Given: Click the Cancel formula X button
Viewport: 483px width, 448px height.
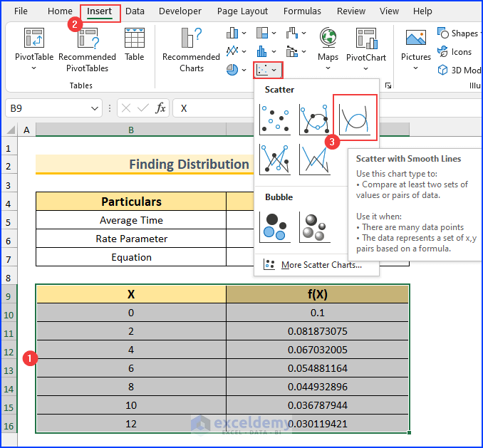Looking at the screenshot, I should pos(126,108).
